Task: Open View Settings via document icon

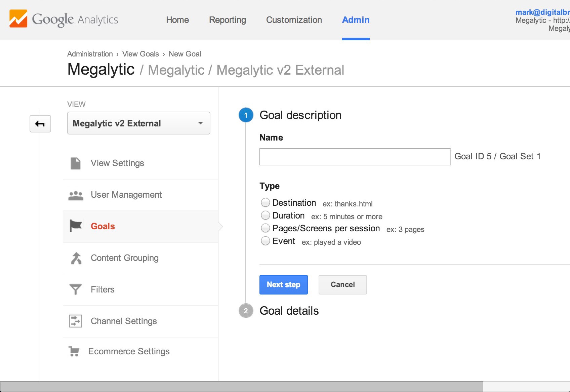Action: click(76, 163)
